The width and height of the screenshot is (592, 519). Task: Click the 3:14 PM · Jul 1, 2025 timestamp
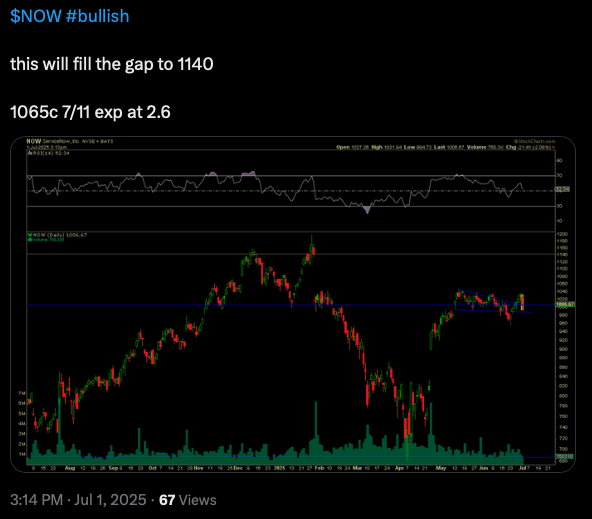pos(78,500)
